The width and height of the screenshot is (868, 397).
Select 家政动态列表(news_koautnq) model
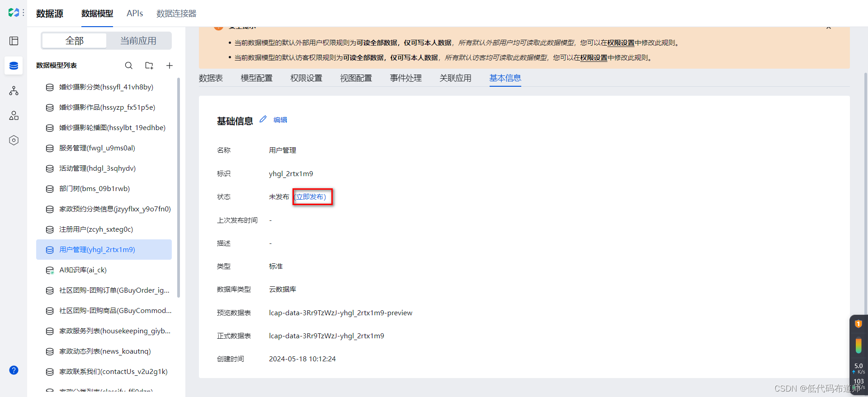[x=104, y=351]
